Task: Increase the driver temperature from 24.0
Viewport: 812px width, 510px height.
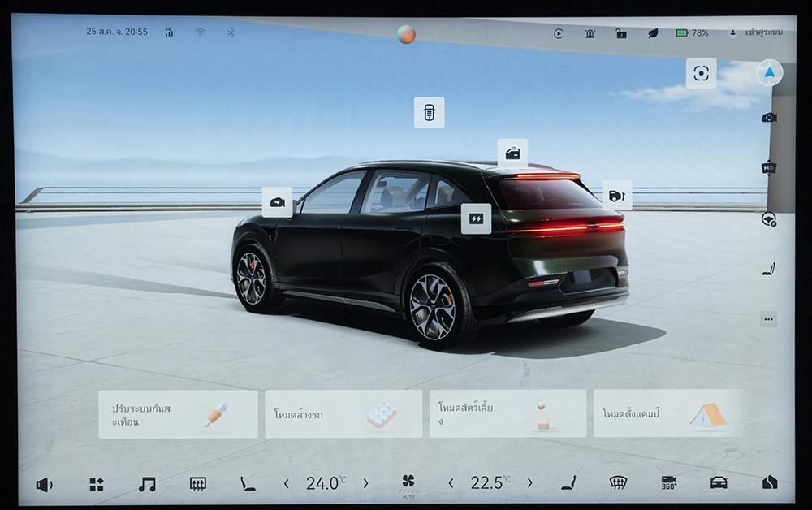Action: 365,483
